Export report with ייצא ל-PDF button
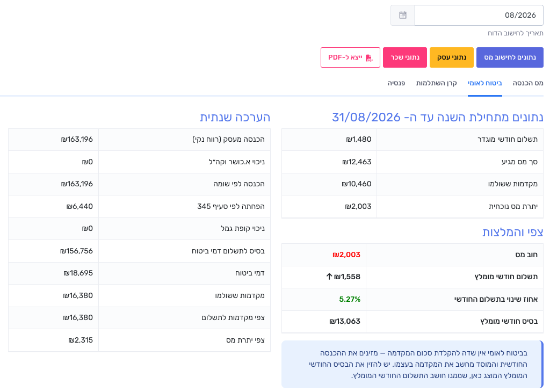Screen dimensions: 550x392 pyautogui.click(x=350, y=57)
